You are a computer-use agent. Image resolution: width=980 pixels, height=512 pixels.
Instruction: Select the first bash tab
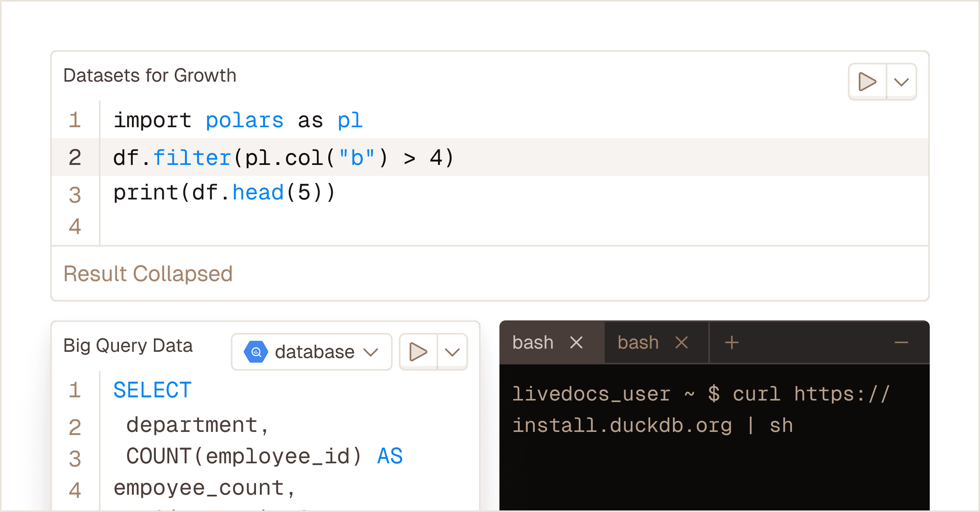(x=532, y=342)
